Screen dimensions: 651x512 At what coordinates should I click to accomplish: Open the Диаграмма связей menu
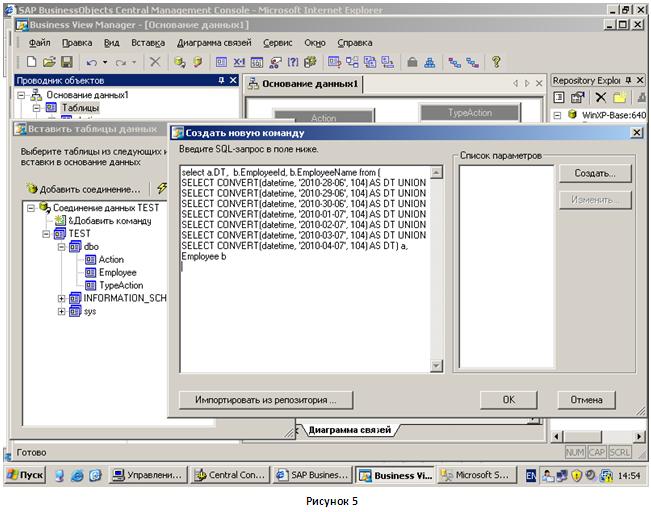[214, 43]
